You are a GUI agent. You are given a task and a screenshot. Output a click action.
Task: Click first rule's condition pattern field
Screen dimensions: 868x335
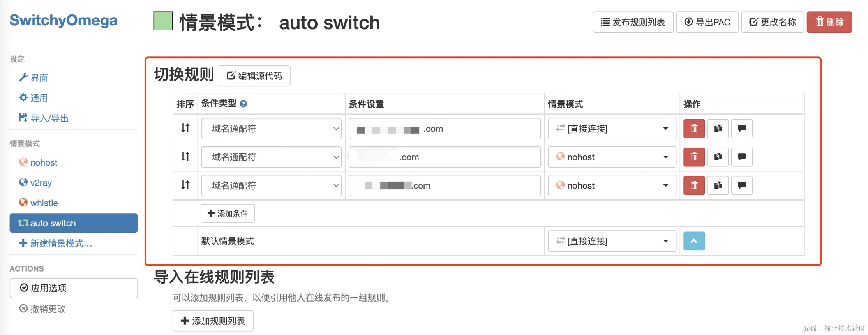click(445, 129)
